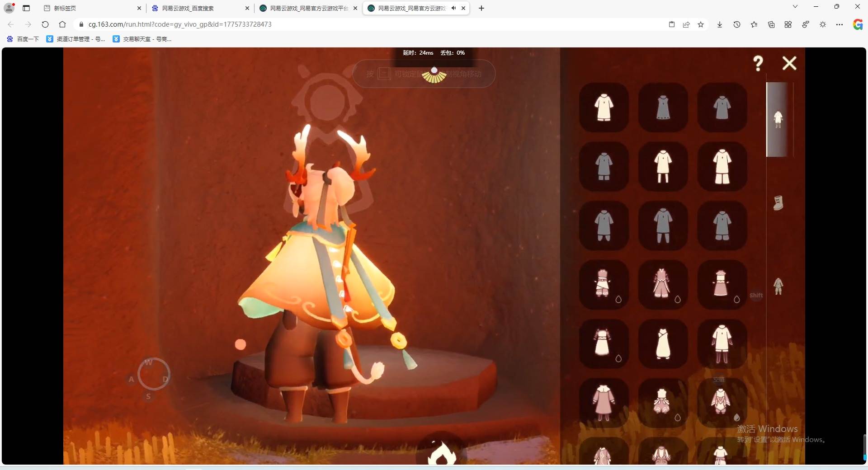Switch to the 网易云游戏_网易官方云游戏平台 tab
This screenshot has width=868, height=470.
(x=307, y=8)
